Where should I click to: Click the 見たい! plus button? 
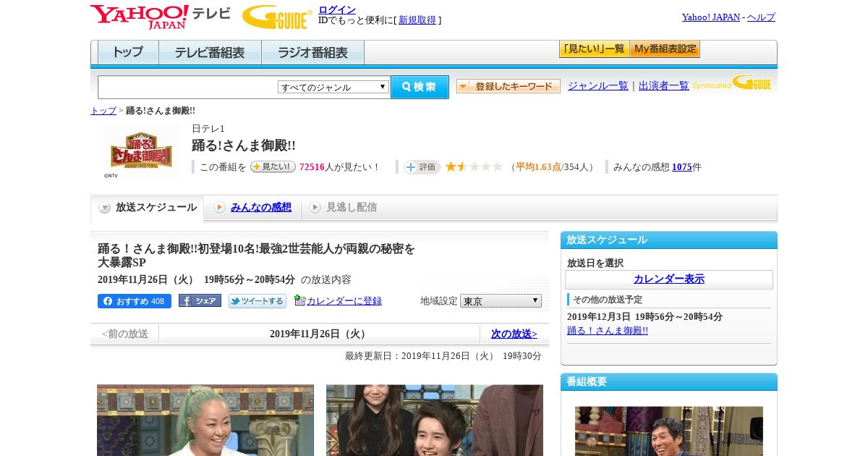[x=273, y=166]
